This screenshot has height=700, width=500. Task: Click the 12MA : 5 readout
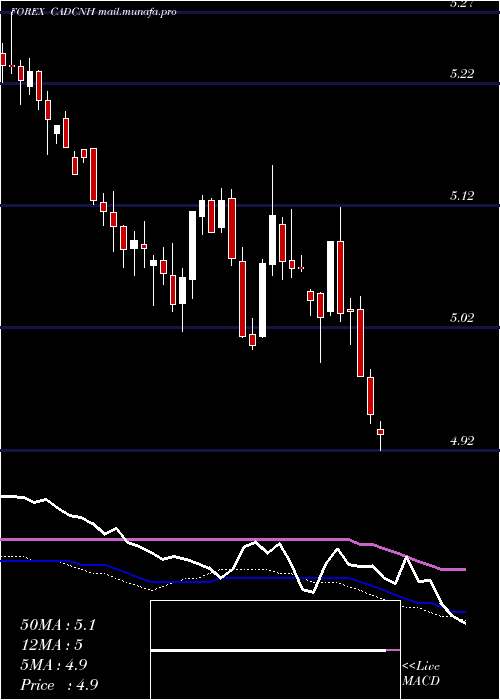pos(52,645)
